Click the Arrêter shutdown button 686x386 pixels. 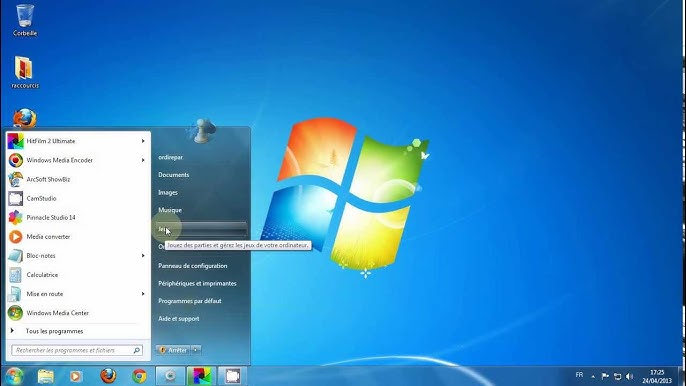173,350
